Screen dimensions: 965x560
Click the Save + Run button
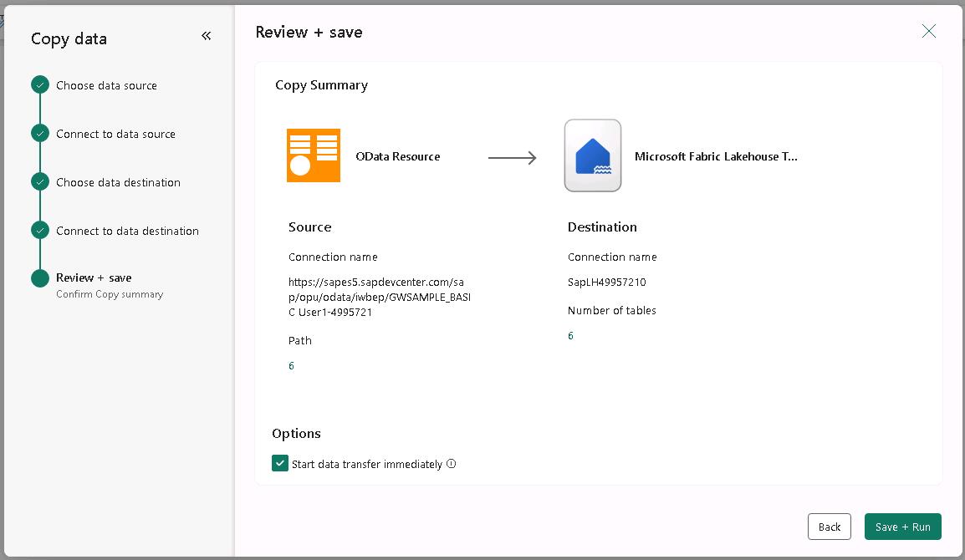pyautogui.click(x=902, y=527)
